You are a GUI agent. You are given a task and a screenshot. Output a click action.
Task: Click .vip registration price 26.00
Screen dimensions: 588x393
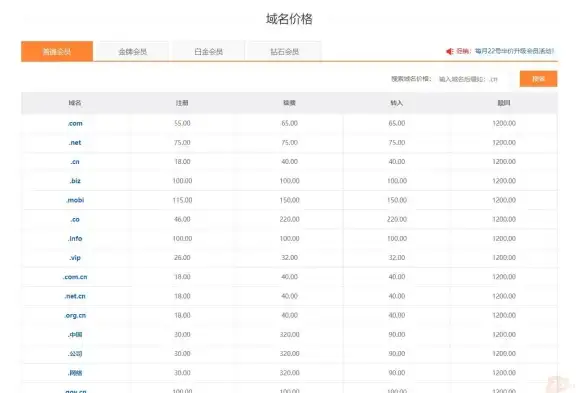182,258
